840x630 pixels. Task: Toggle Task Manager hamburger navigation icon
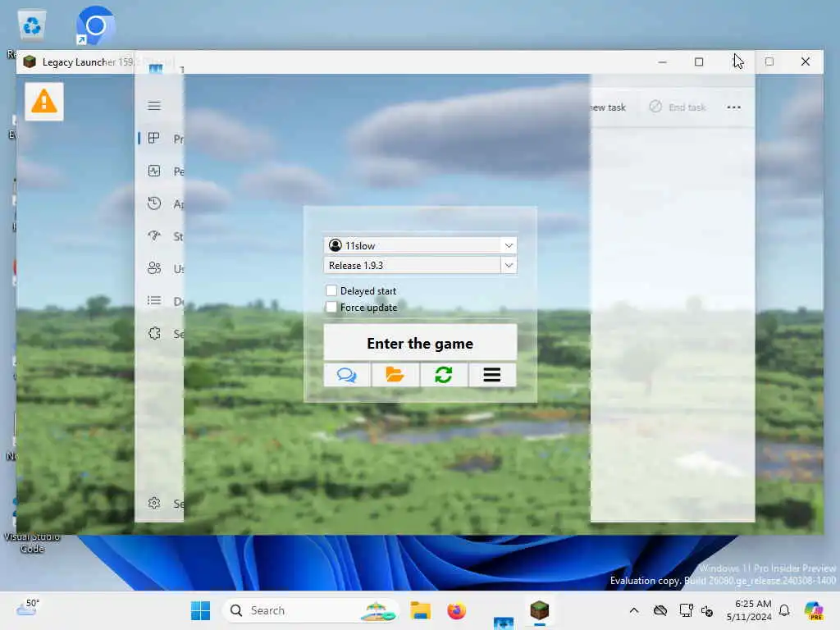pyautogui.click(x=154, y=106)
